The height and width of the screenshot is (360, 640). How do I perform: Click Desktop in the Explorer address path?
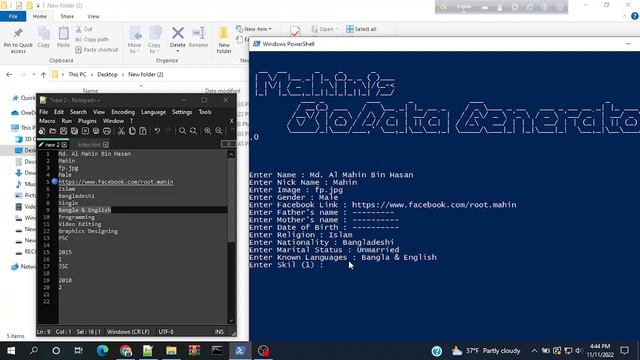tap(107, 75)
